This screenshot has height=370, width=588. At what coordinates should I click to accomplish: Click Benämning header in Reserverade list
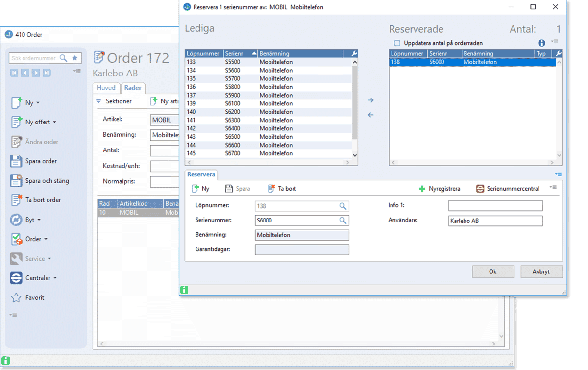click(498, 54)
